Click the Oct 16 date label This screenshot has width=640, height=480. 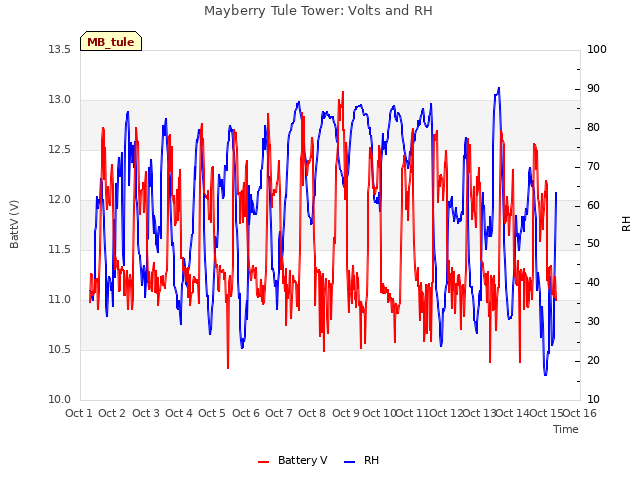pos(580,413)
